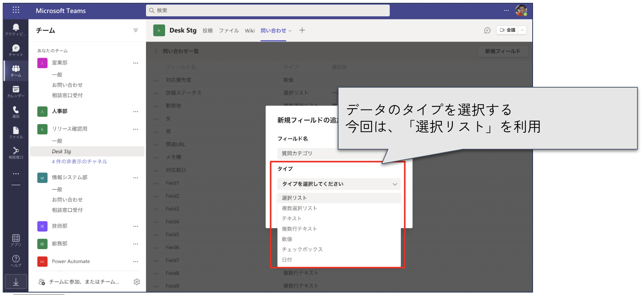
Task: Open more options for 情報システム部 team
Action: pyautogui.click(x=136, y=177)
